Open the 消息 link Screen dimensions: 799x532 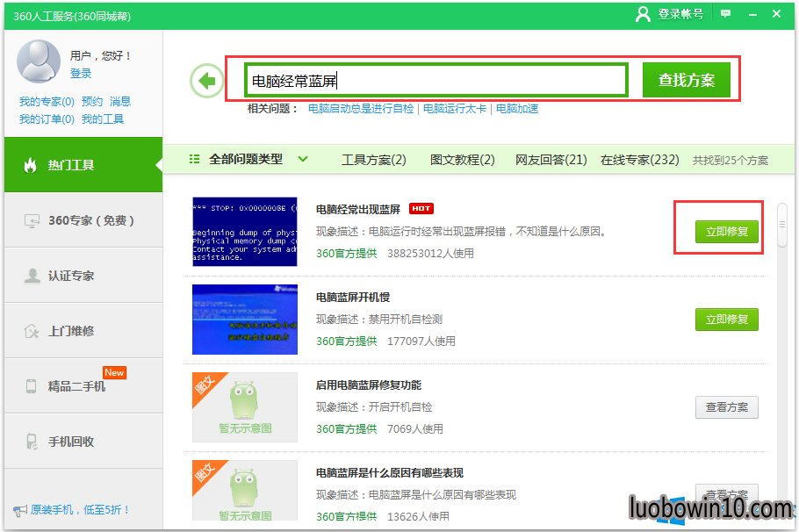click(120, 102)
